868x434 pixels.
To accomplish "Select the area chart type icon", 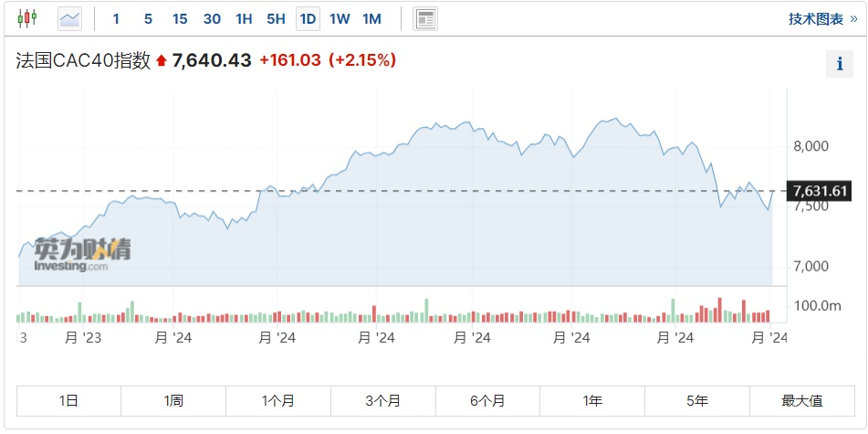I will pyautogui.click(x=69, y=18).
